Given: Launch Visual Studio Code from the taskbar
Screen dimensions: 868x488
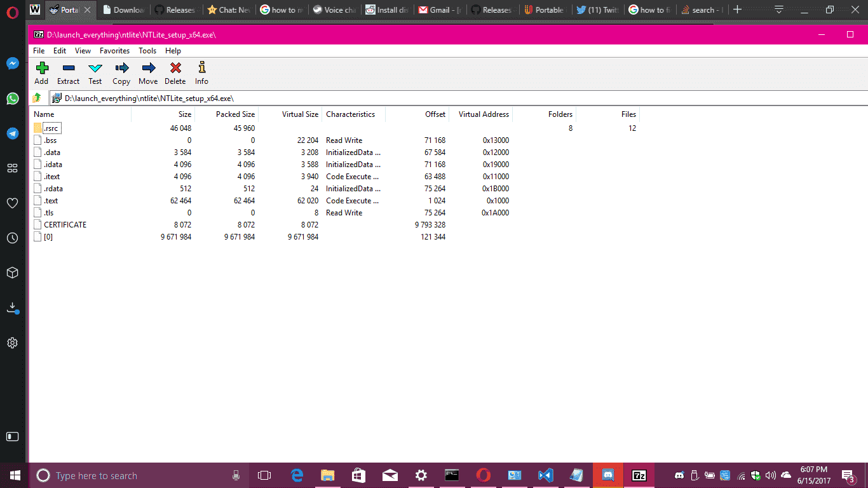Looking at the screenshot, I should 545,475.
